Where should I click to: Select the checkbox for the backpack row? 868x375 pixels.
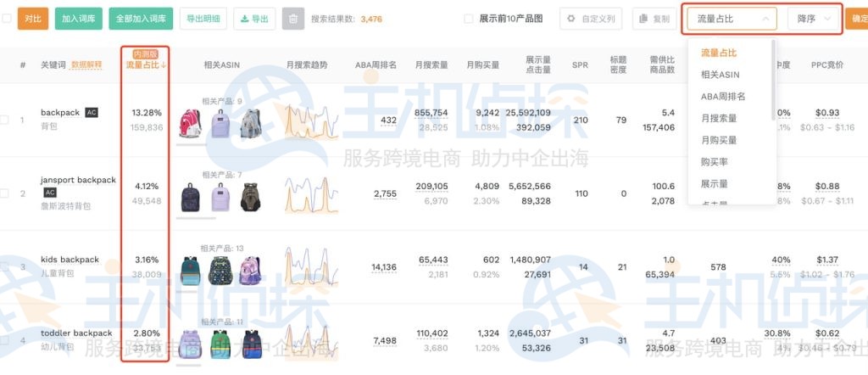pyautogui.click(x=4, y=120)
